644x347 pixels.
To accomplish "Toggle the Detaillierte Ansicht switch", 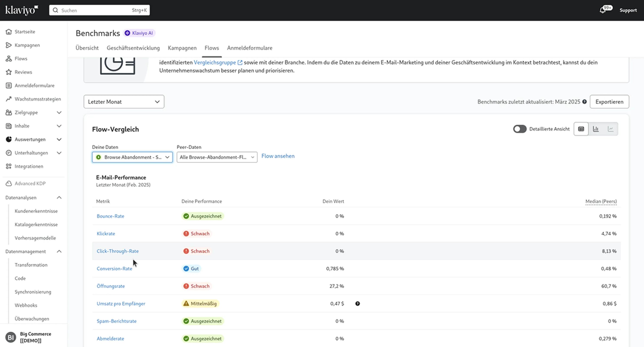I will pos(519,129).
